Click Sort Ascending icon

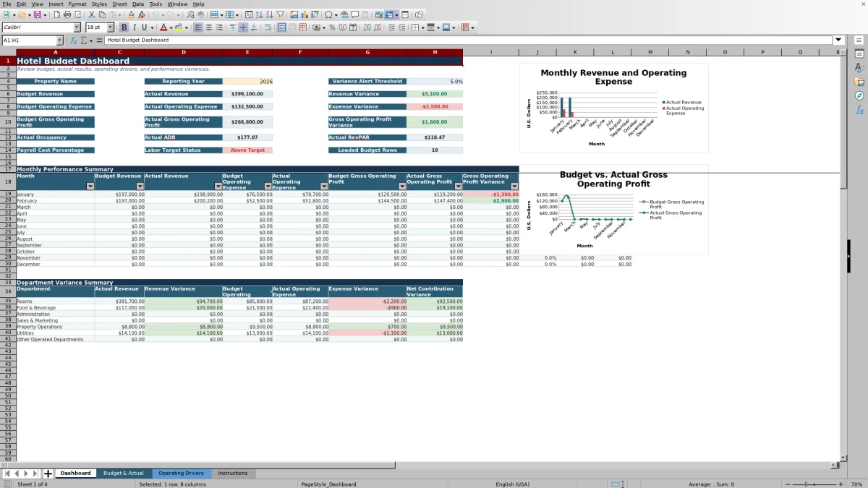point(259,14)
